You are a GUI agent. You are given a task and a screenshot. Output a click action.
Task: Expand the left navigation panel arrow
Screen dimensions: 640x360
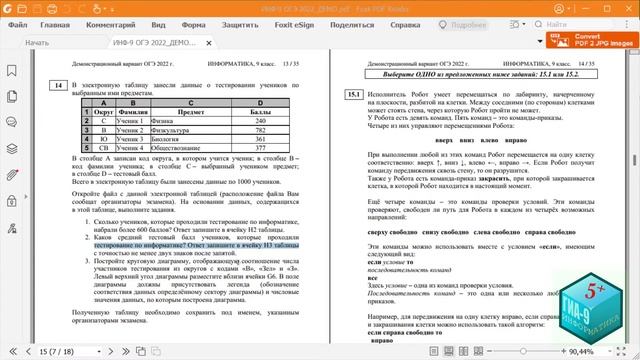coord(26,197)
